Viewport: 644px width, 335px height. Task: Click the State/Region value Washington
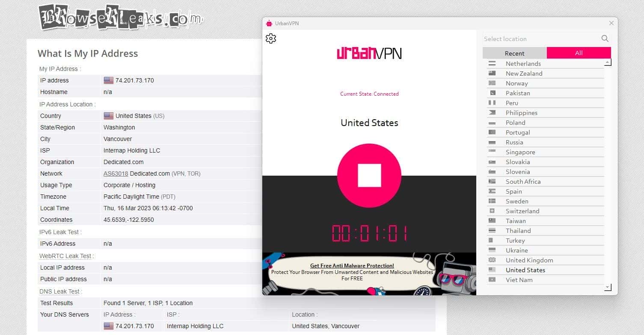(x=119, y=127)
